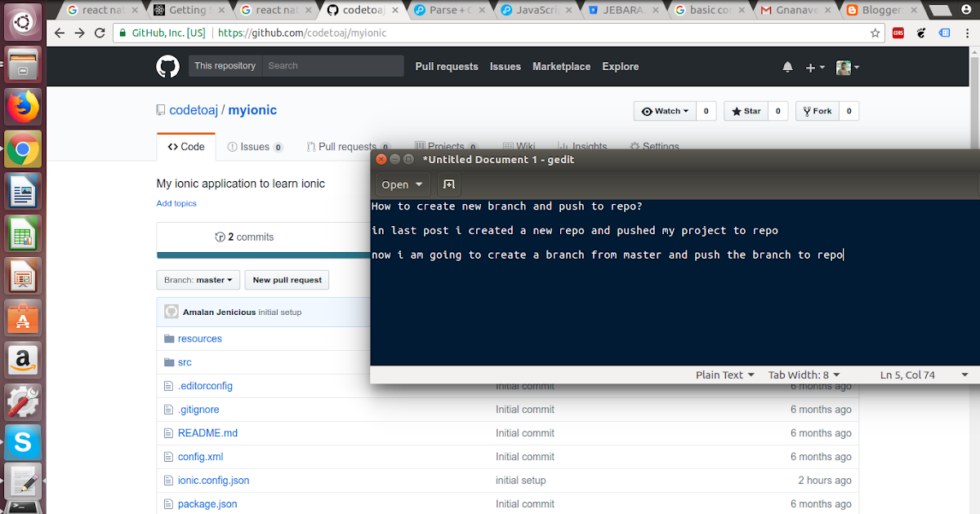
Task: Open the Branch: master dropdown
Action: pyautogui.click(x=198, y=279)
